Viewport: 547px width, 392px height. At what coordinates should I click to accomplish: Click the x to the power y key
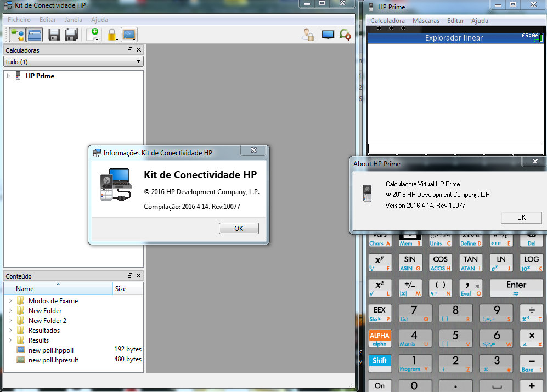tap(380, 263)
